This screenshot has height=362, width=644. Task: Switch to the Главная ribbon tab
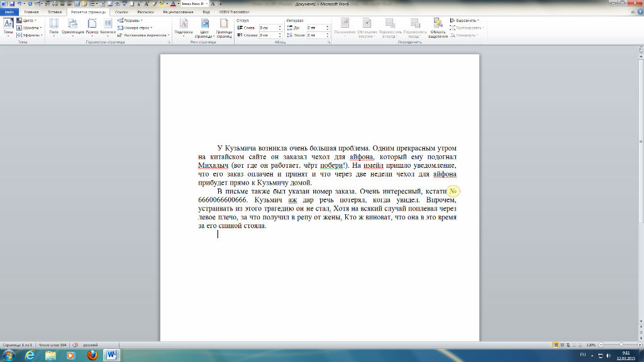pyautogui.click(x=31, y=13)
